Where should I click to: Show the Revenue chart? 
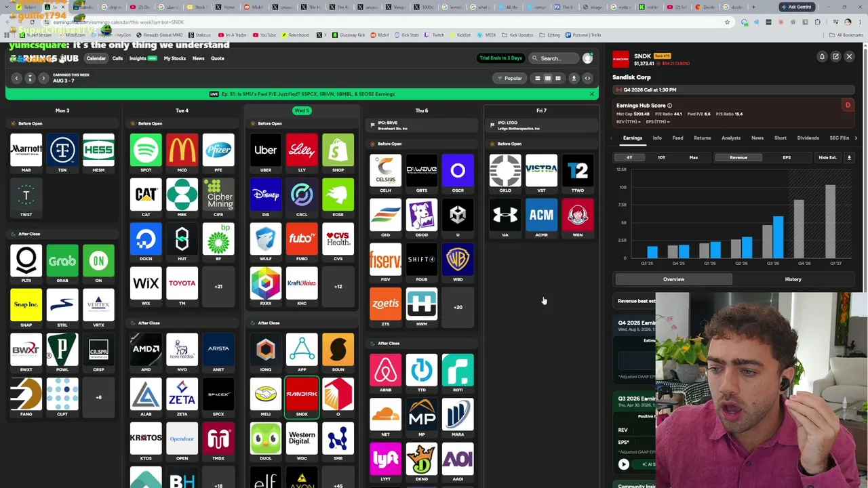coord(738,158)
